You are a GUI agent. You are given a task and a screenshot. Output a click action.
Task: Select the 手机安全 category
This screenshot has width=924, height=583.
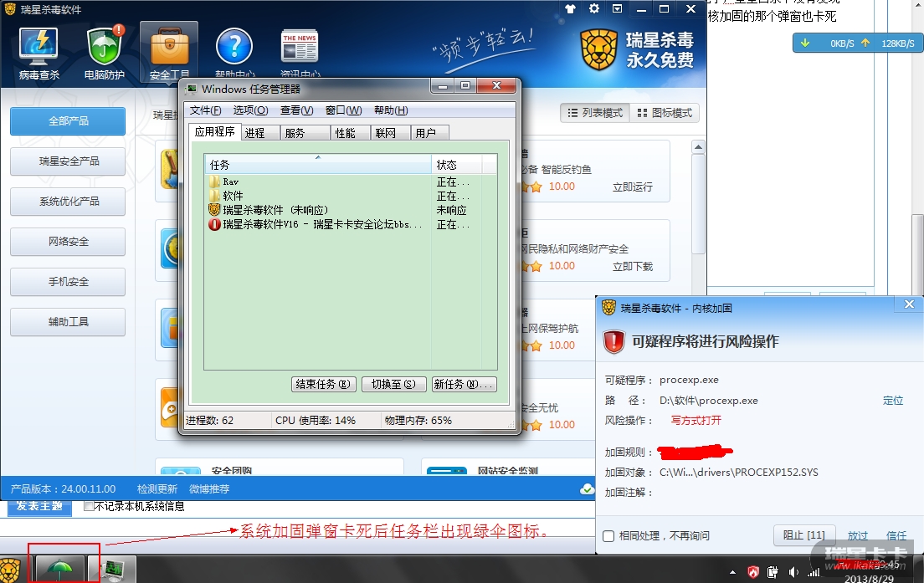(68, 282)
